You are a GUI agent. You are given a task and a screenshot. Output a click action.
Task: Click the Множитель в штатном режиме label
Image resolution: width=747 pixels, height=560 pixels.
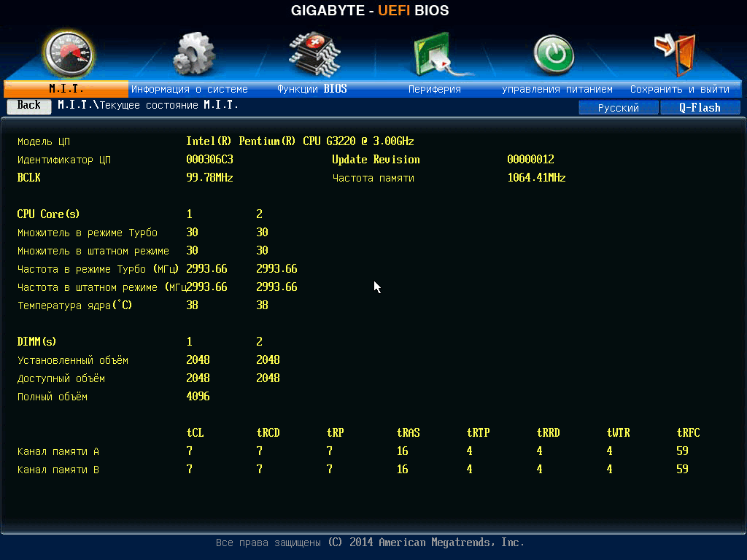click(93, 251)
